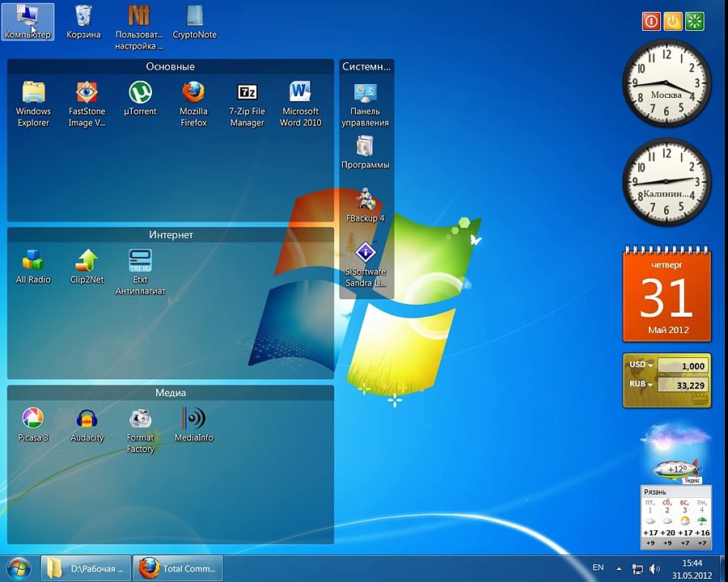Image resolution: width=728 pixels, height=582 pixels.
Task: Launch MediaInfo icon
Action: pos(193,424)
